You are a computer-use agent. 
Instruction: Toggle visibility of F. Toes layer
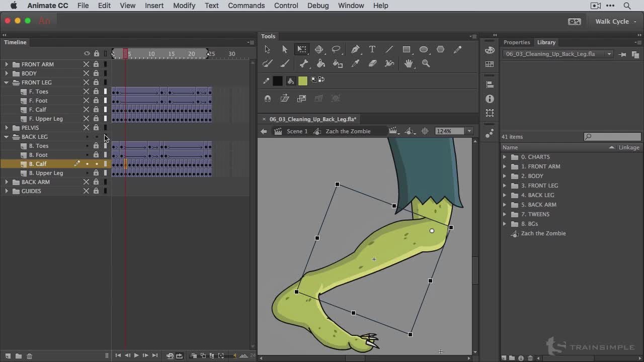86,92
